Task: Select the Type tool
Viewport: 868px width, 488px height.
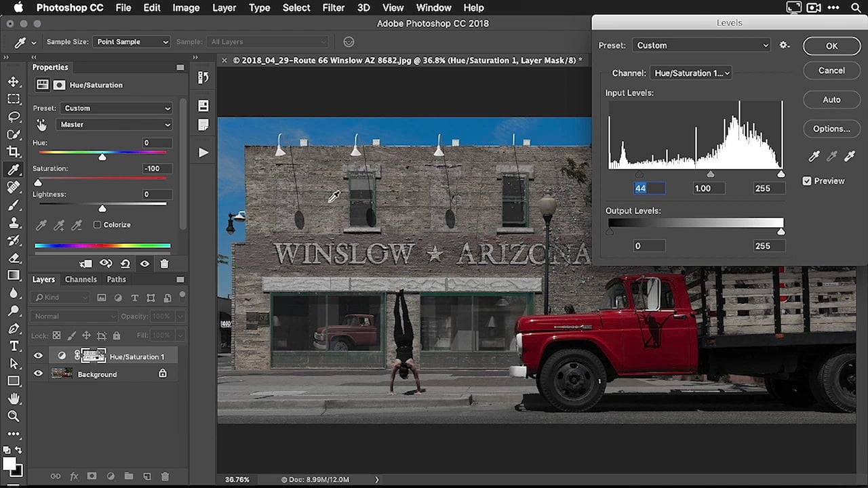Action: 14,346
